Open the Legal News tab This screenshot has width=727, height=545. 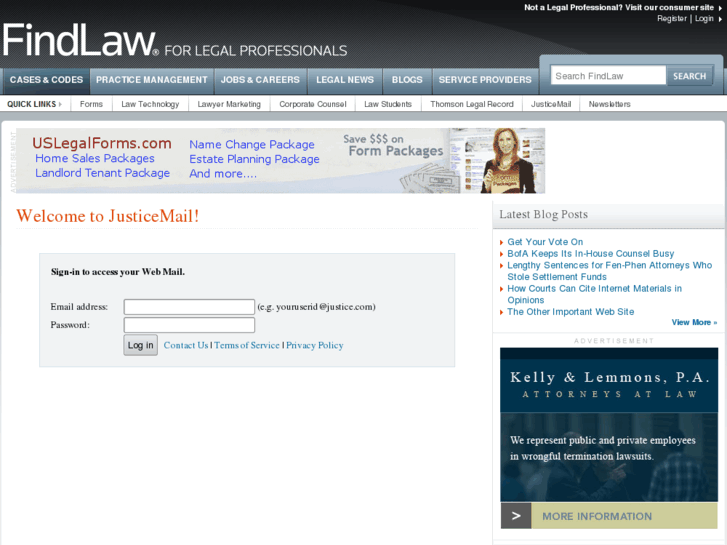coord(345,80)
